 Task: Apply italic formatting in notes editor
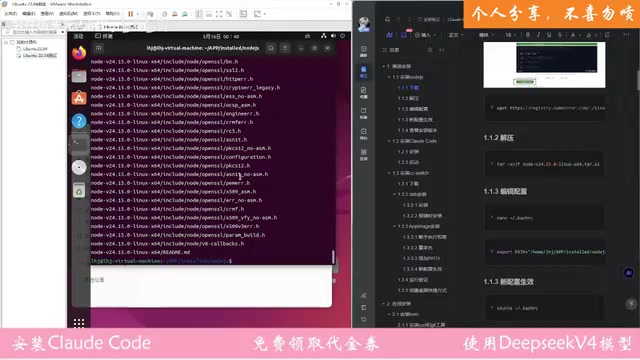538,35
